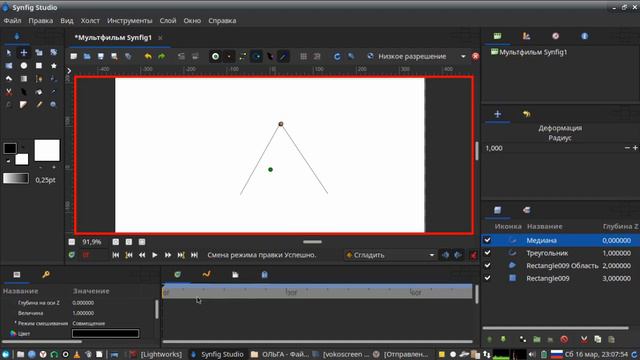Open the Файл menu
The image size is (640, 360).
pyautogui.click(x=12, y=20)
